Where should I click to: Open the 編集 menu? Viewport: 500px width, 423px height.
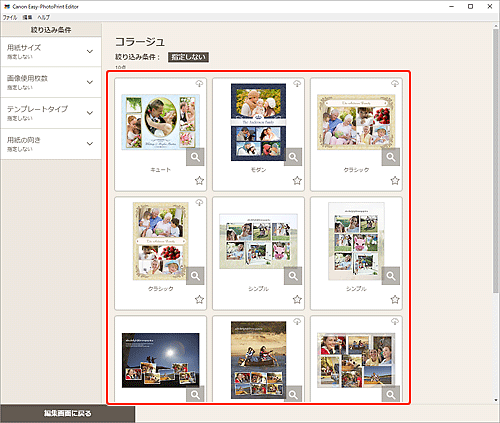[27, 17]
